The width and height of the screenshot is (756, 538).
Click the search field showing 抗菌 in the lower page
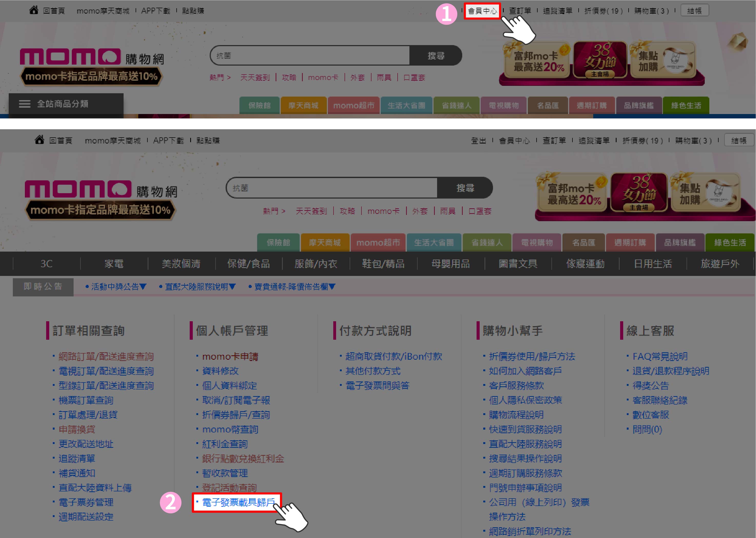[x=332, y=188]
